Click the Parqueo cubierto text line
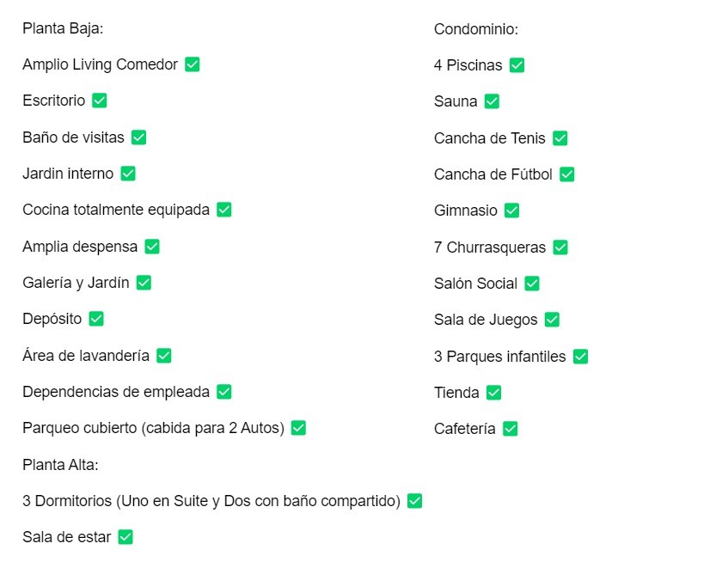Screen dimensions: 728x562 point(153,428)
